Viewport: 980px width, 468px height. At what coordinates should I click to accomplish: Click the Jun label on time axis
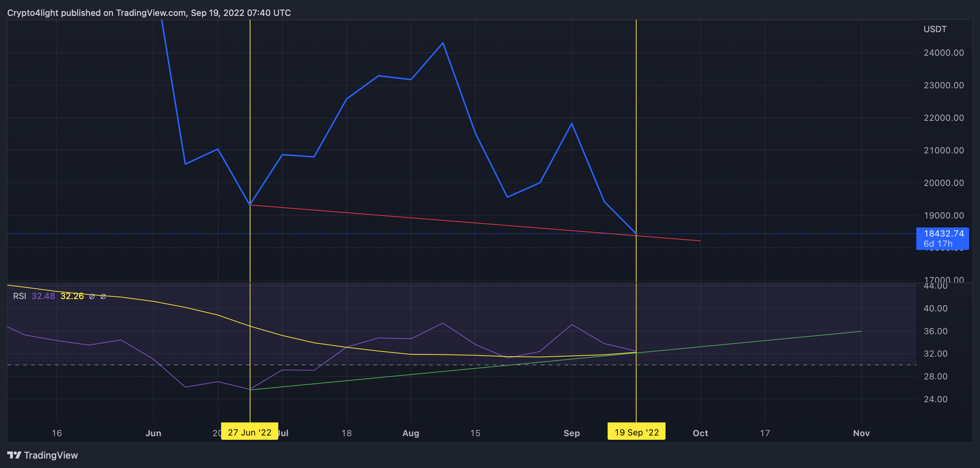[x=153, y=433]
